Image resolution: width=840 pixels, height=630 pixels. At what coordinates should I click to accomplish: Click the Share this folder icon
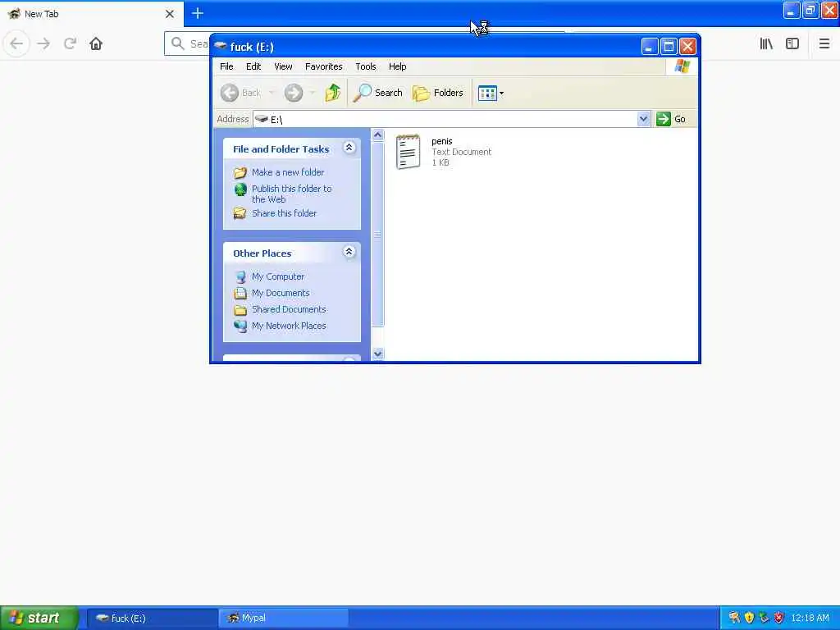[240, 213]
